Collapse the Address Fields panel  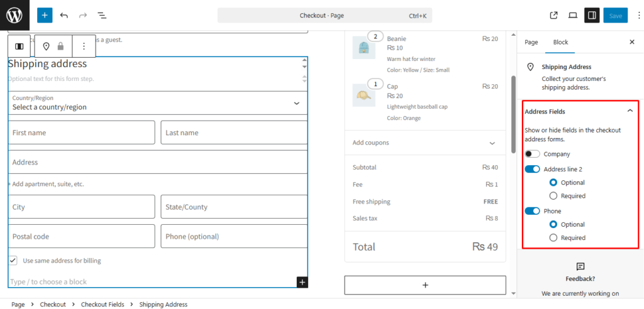[630, 111]
